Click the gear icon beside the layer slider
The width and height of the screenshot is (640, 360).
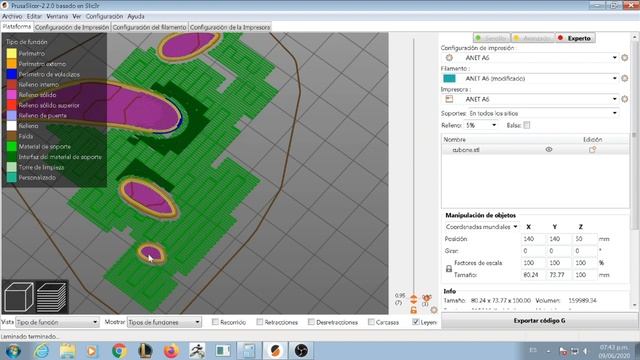pos(433,310)
